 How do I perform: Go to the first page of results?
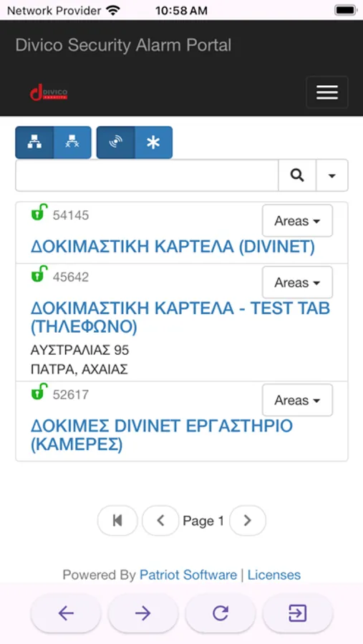[117, 521]
